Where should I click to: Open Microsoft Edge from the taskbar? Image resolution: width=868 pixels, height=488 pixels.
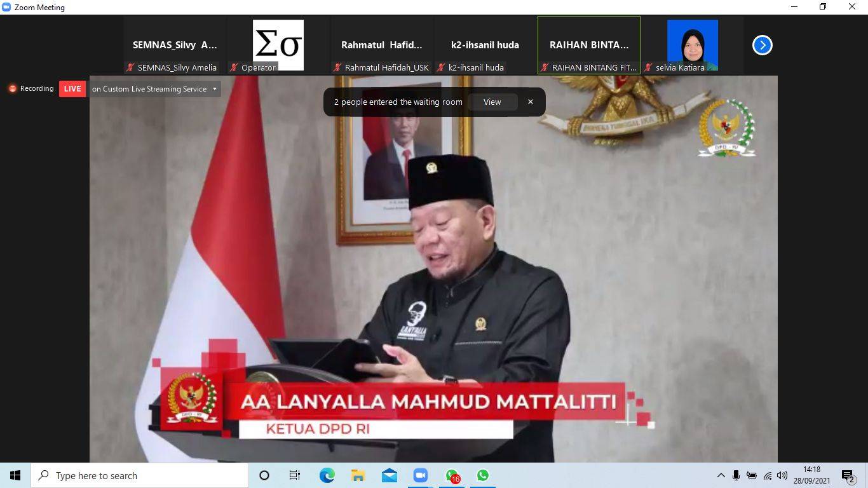(x=327, y=475)
